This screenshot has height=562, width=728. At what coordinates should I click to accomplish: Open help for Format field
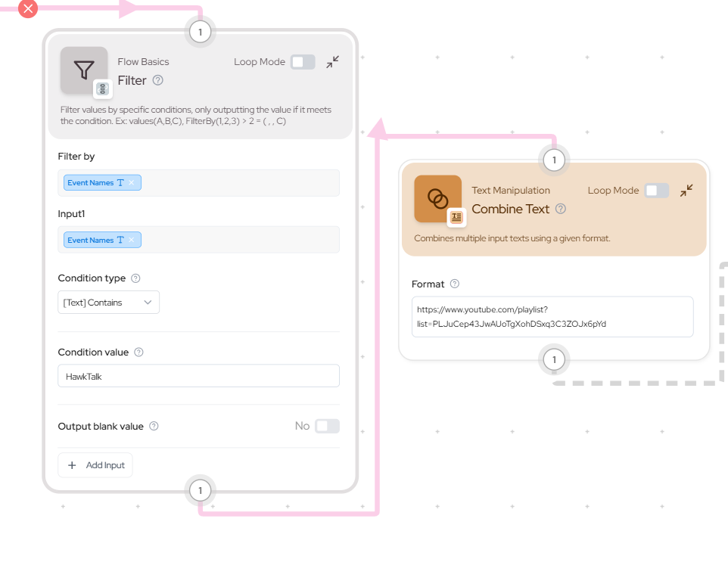point(455,284)
